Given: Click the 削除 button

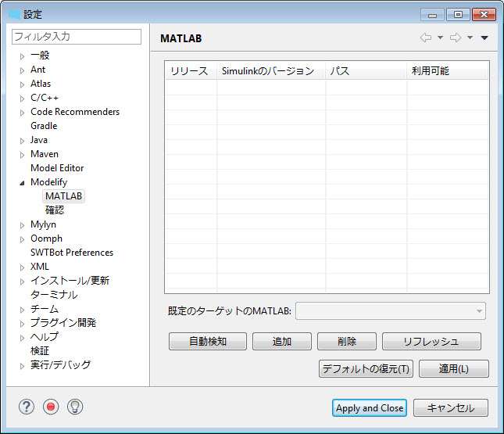Looking at the screenshot, I should pyautogui.click(x=347, y=342).
